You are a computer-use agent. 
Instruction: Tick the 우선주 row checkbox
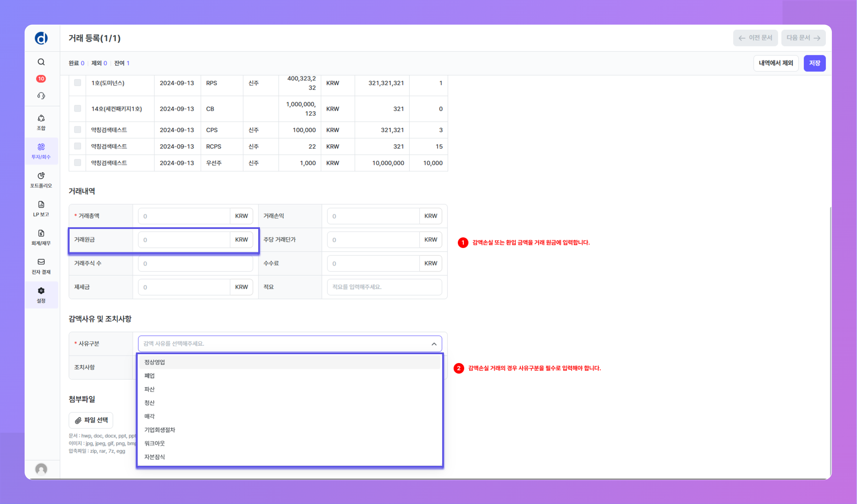pyautogui.click(x=78, y=163)
